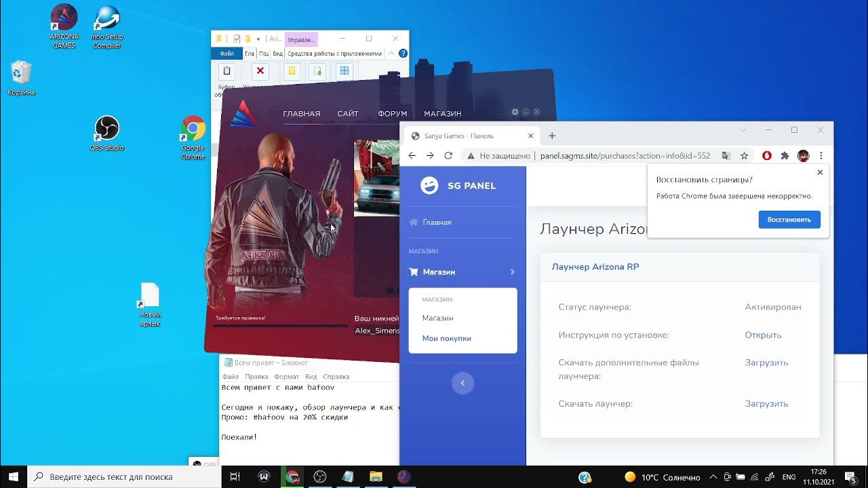This screenshot has width=868, height=488.
Task: Open Explorer help question mark icon
Action: click(403, 54)
